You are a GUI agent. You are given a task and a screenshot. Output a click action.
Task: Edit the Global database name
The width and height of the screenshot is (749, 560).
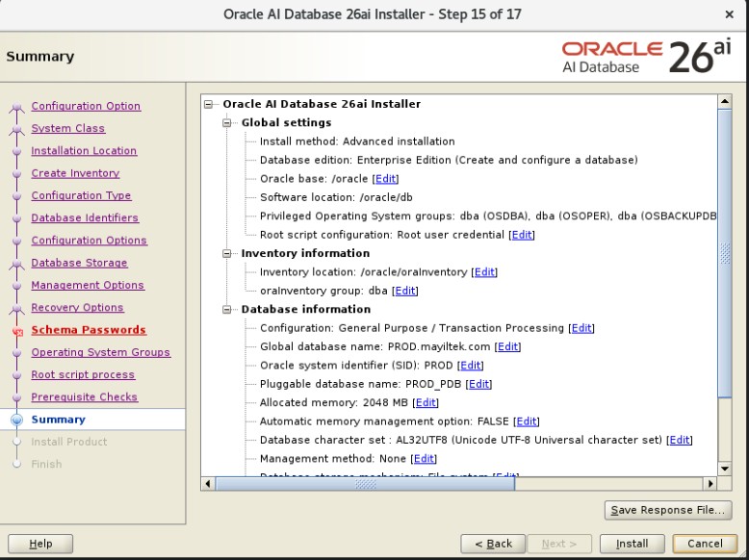pos(507,346)
